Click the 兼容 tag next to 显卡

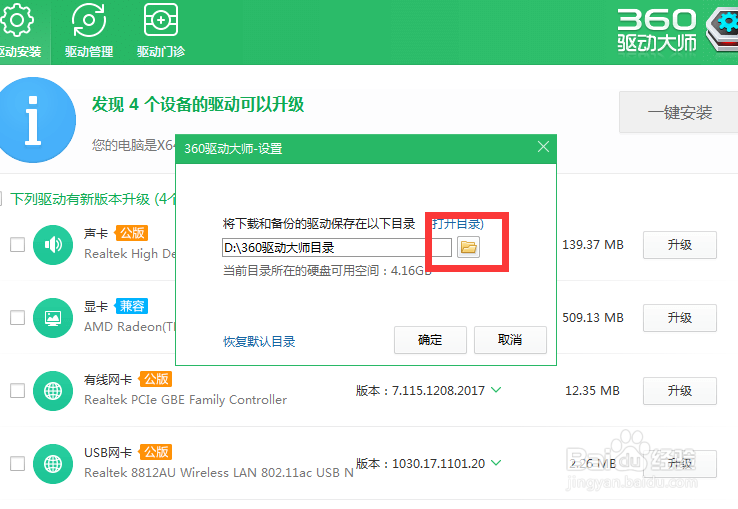(132, 306)
